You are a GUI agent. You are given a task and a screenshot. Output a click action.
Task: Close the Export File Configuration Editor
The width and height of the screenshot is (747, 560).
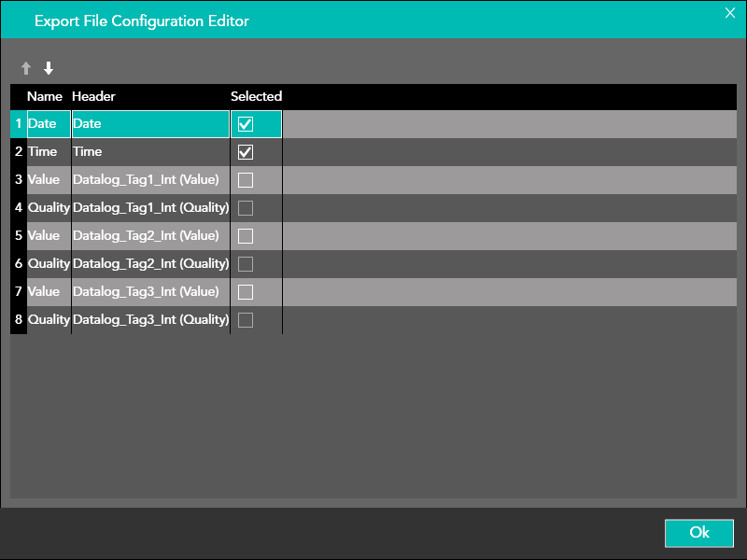[x=730, y=13]
